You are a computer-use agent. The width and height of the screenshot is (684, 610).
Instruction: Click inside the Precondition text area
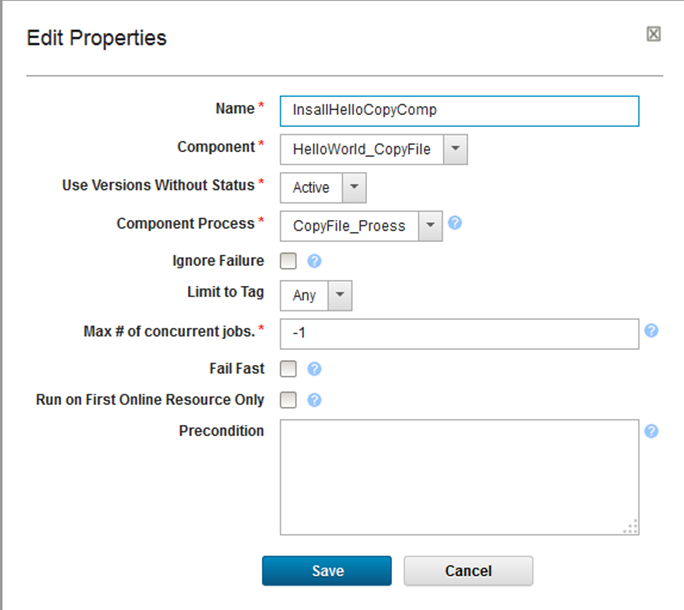click(x=459, y=477)
